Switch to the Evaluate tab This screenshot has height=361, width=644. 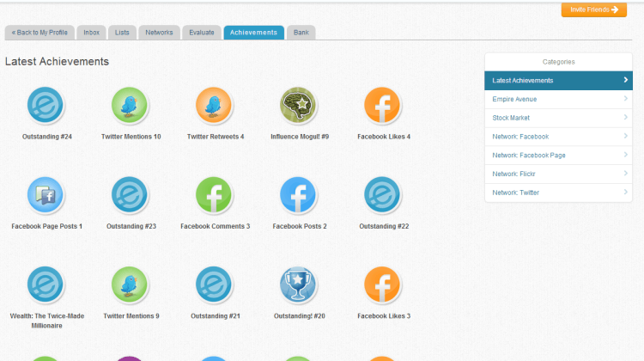click(202, 33)
